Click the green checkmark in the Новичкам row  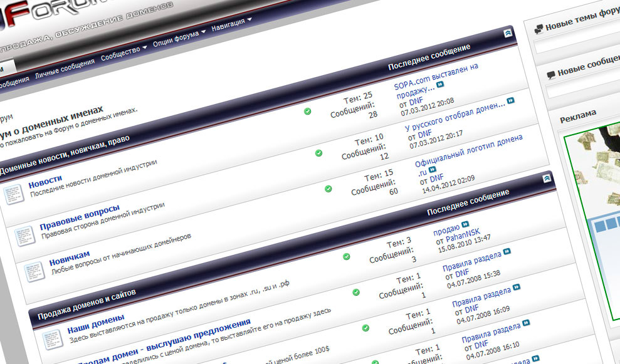coord(328,189)
